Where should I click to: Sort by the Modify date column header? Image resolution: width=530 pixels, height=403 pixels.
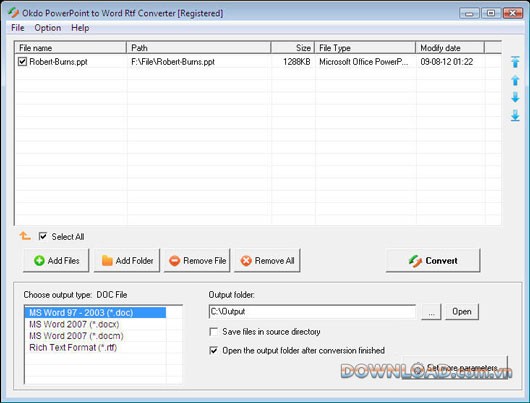pyautogui.click(x=450, y=48)
